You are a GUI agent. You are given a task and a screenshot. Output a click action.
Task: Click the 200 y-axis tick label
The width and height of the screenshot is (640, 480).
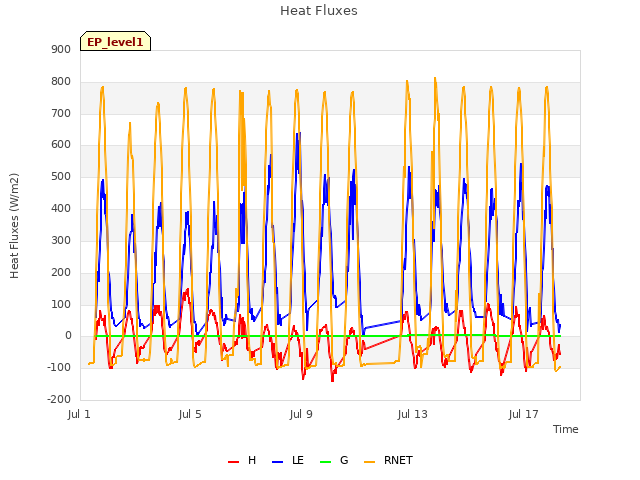click(61, 272)
